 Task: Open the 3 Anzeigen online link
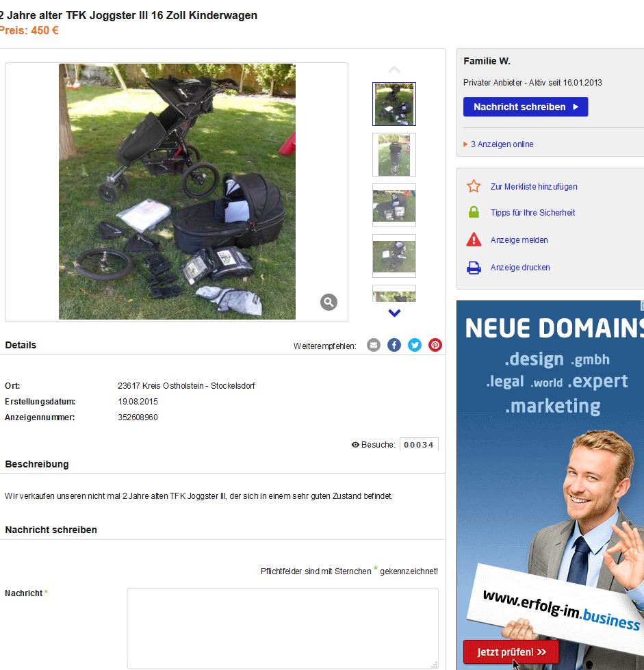[502, 144]
